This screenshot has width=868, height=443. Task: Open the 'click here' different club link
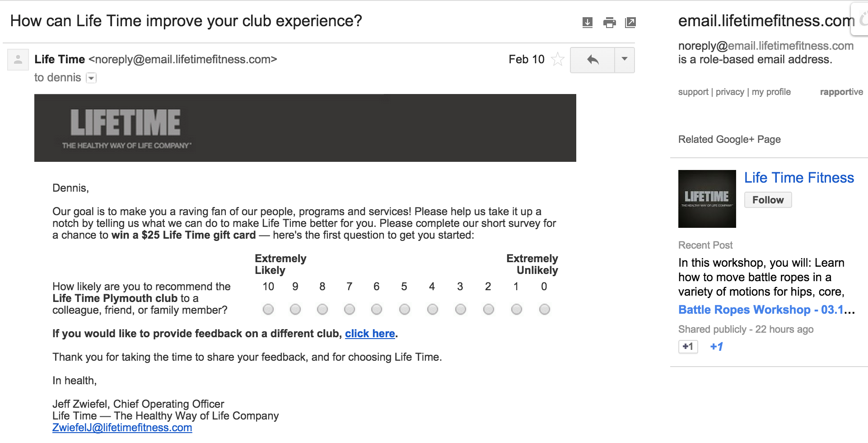coord(370,334)
